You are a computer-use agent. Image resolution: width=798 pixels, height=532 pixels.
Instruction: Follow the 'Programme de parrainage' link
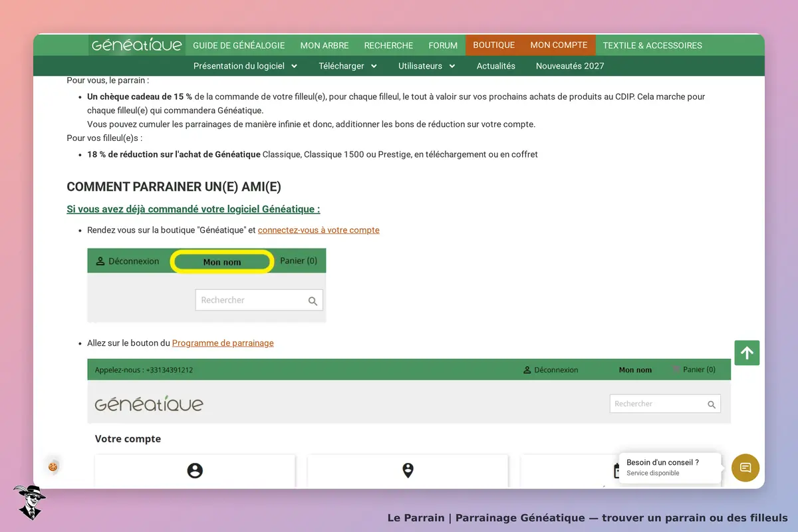click(223, 343)
